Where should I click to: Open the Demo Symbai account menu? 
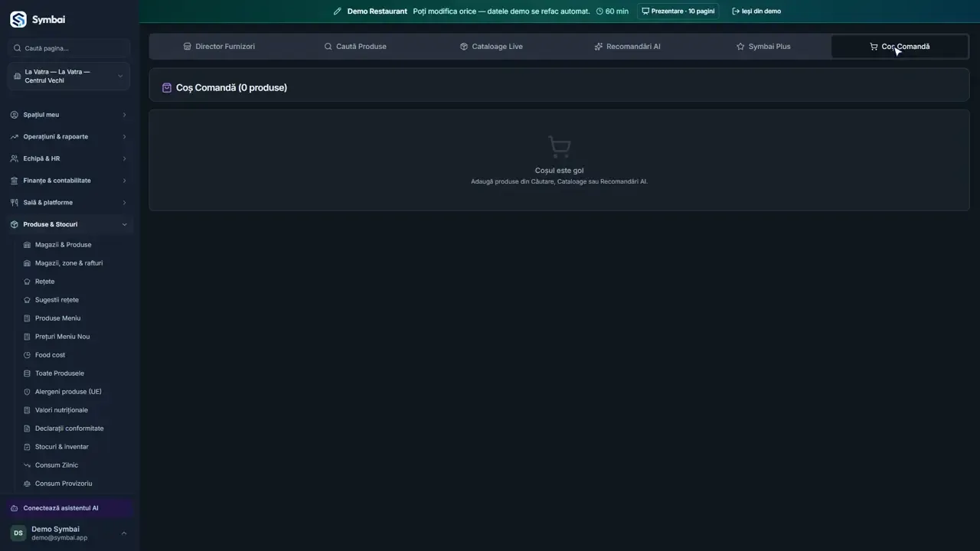point(69,533)
